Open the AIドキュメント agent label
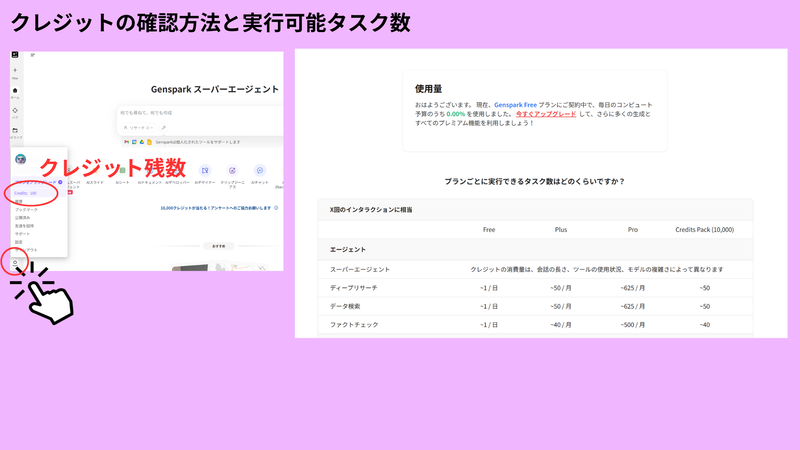 click(x=149, y=183)
